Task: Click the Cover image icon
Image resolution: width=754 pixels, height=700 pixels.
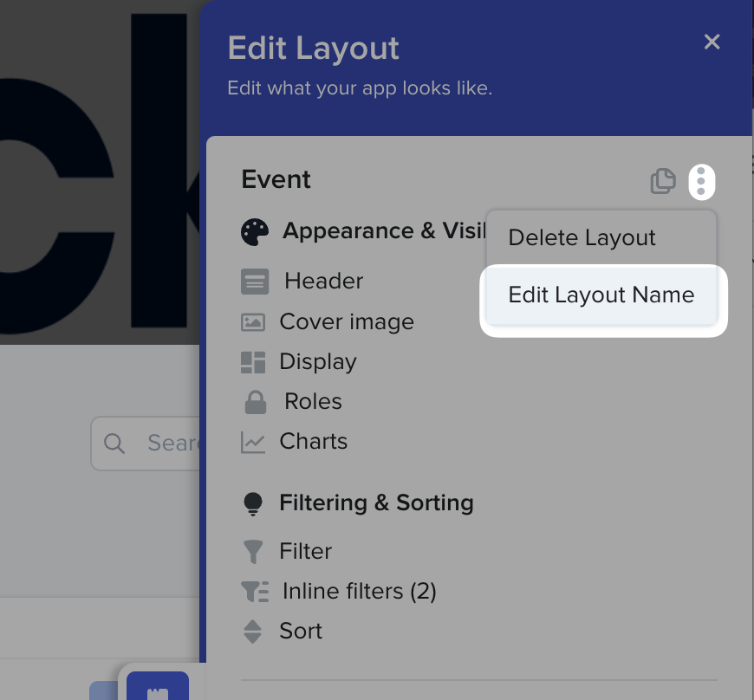Action: point(253,322)
